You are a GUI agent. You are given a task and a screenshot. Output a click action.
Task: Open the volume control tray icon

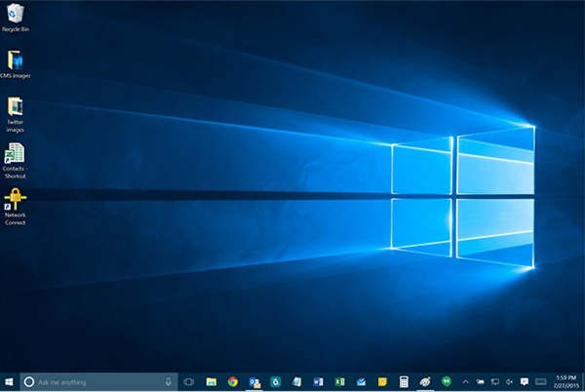509,382
